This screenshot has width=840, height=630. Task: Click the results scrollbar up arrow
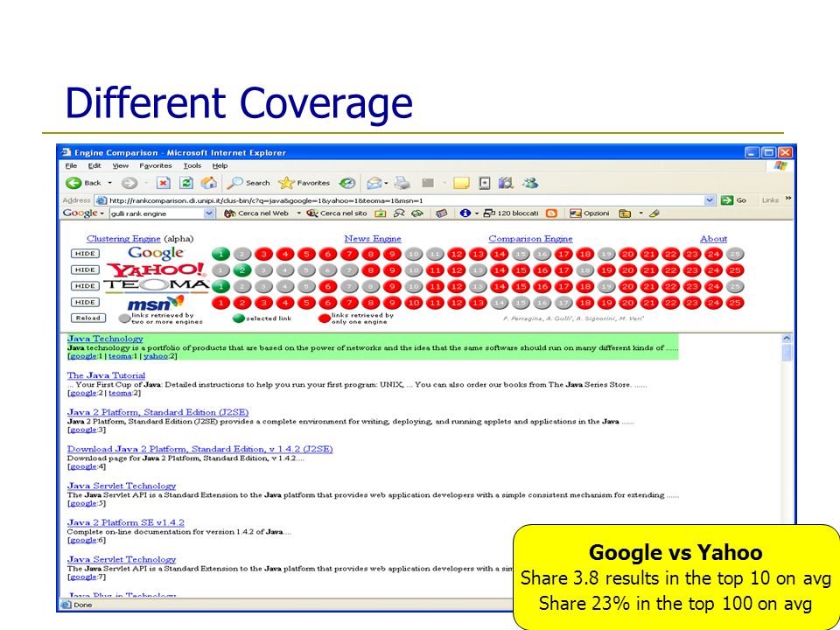coord(787,339)
